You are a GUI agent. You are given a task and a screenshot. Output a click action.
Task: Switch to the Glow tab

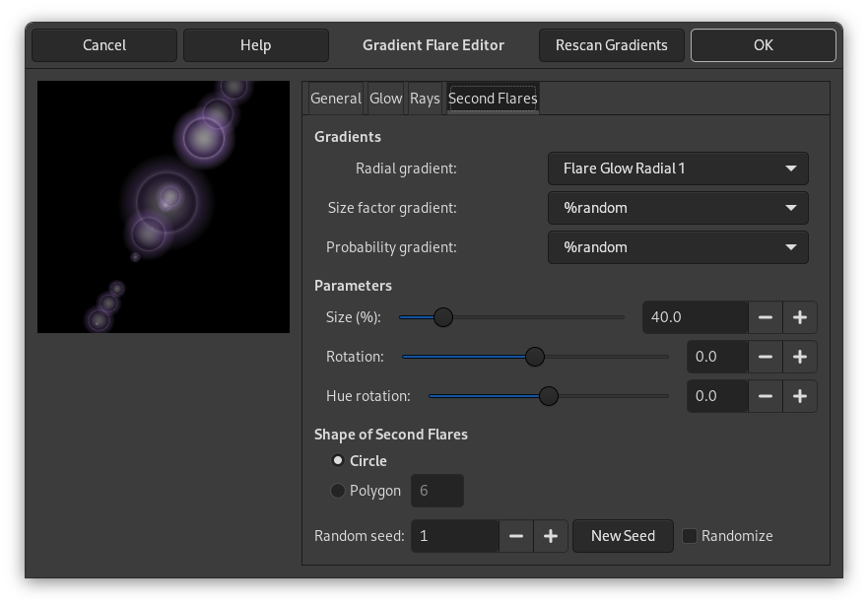pos(385,98)
